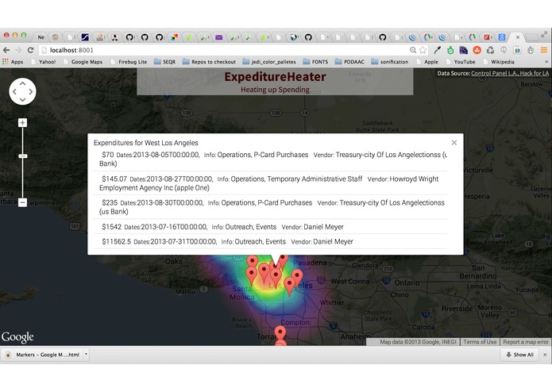Open the Terms of Use link
The width and height of the screenshot is (552, 392).
tap(480, 342)
